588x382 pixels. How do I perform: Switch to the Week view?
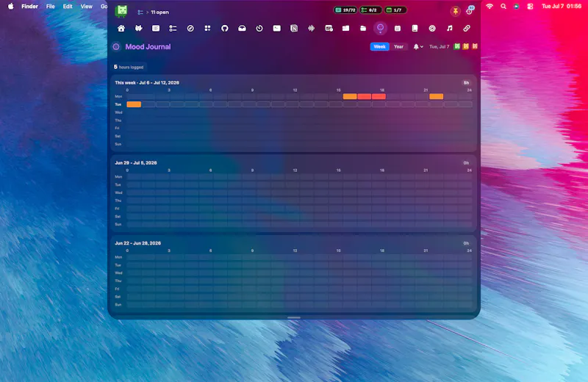pos(379,46)
